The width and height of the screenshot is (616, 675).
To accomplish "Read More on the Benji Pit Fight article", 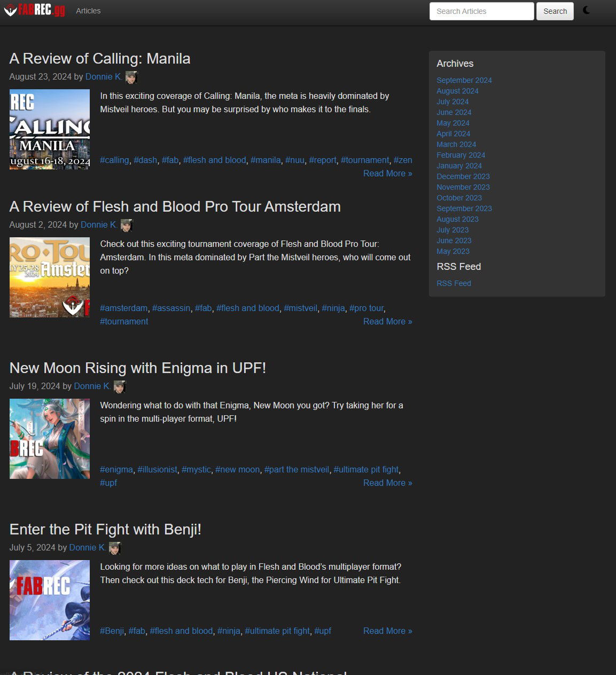I will coord(387,631).
